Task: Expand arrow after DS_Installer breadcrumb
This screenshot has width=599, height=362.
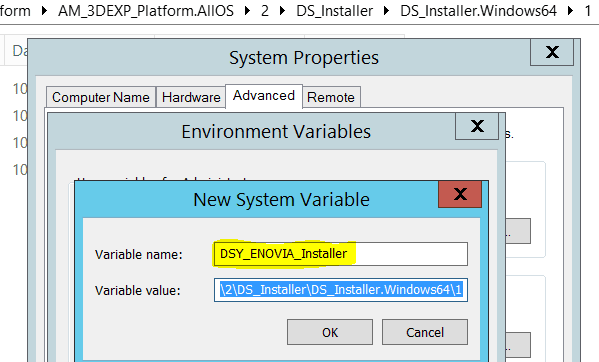Action: pos(386,11)
